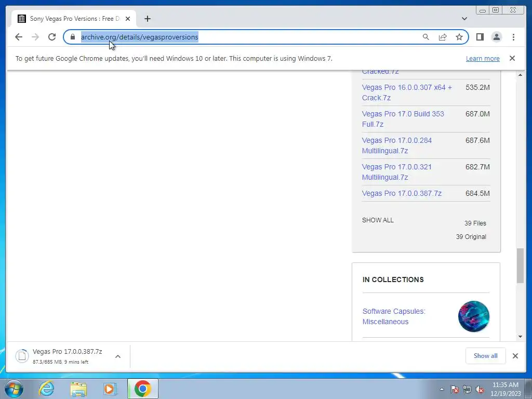Open Windows Explorer from taskbar
The height and width of the screenshot is (399, 532).
(78, 389)
